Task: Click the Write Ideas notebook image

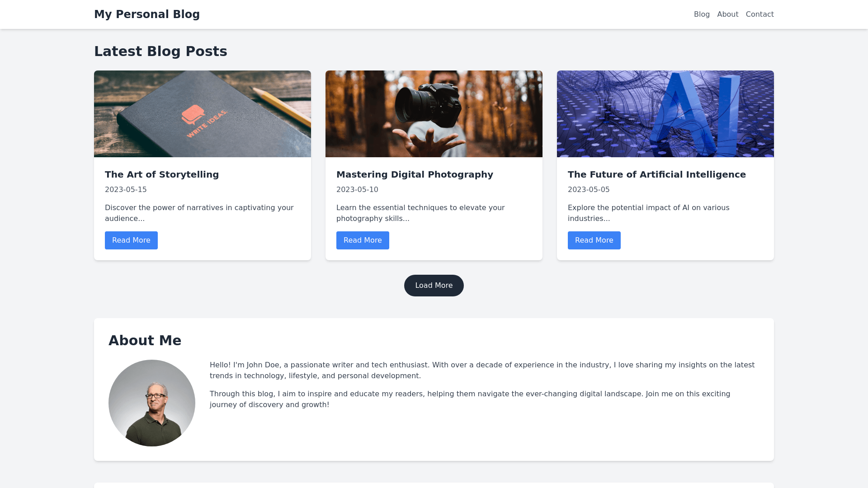Action: pos(203,114)
